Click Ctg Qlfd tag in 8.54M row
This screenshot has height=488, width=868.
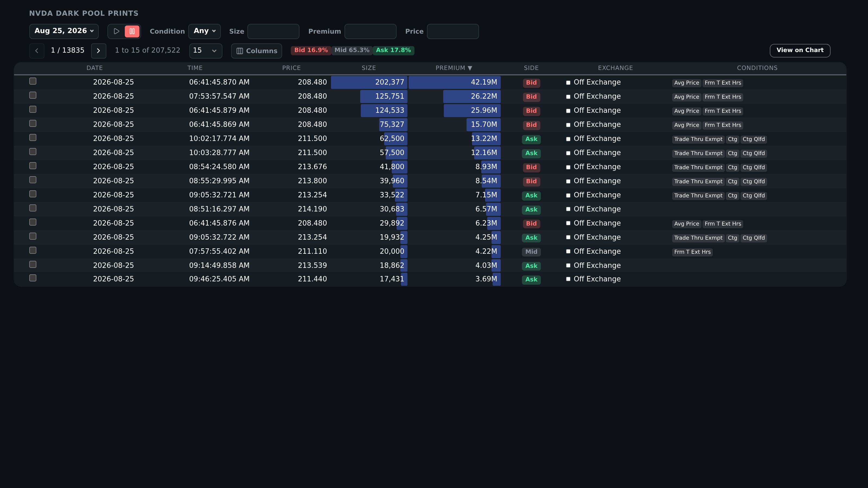(x=754, y=182)
